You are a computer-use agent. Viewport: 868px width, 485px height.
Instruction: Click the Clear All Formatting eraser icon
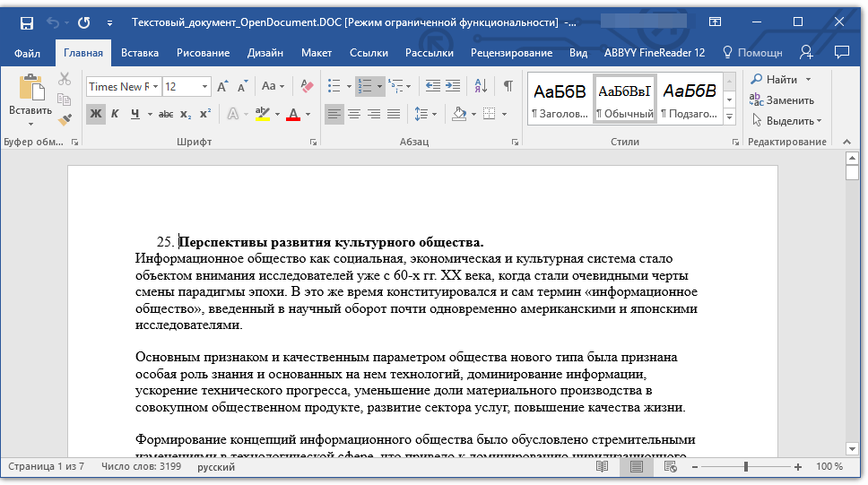point(307,86)
